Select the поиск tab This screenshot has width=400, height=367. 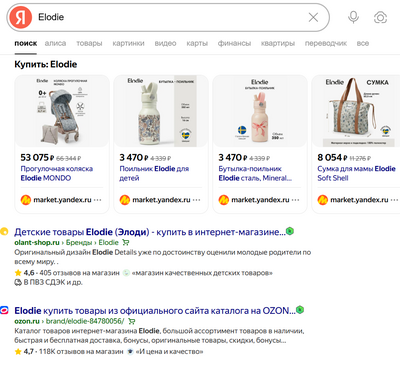pyautogui.click(x=26, y=43)
